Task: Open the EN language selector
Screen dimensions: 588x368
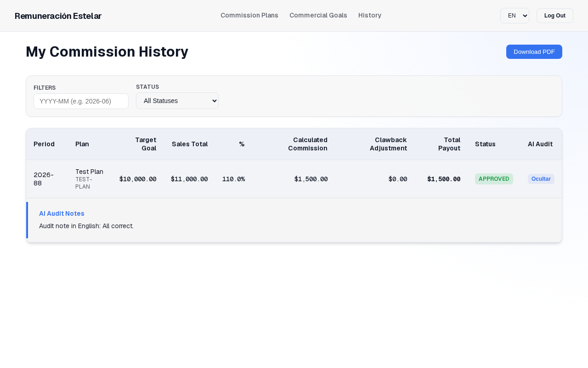Action: (514, 16)
